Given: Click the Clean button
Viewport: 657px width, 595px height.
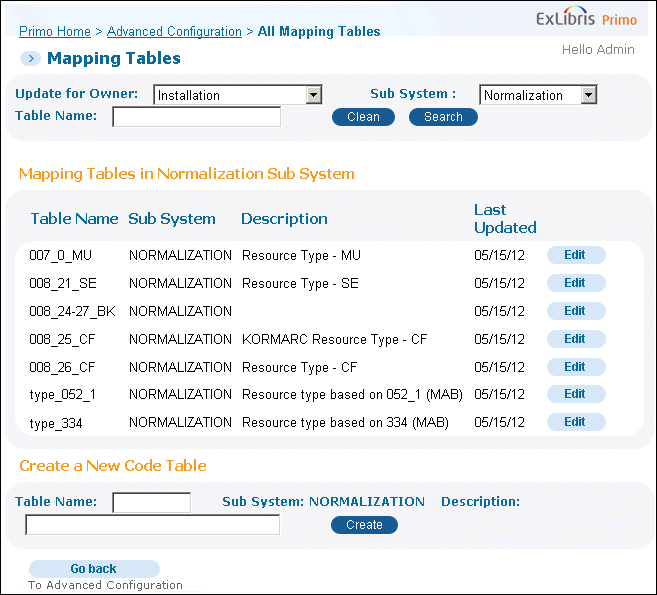Looking at the screenshot, I should tap(363, 117).
